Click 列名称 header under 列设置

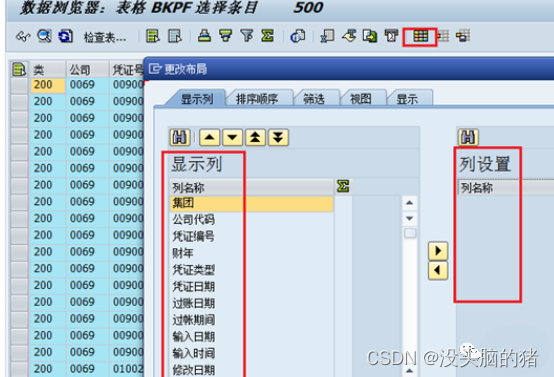[x=506, y=187]
